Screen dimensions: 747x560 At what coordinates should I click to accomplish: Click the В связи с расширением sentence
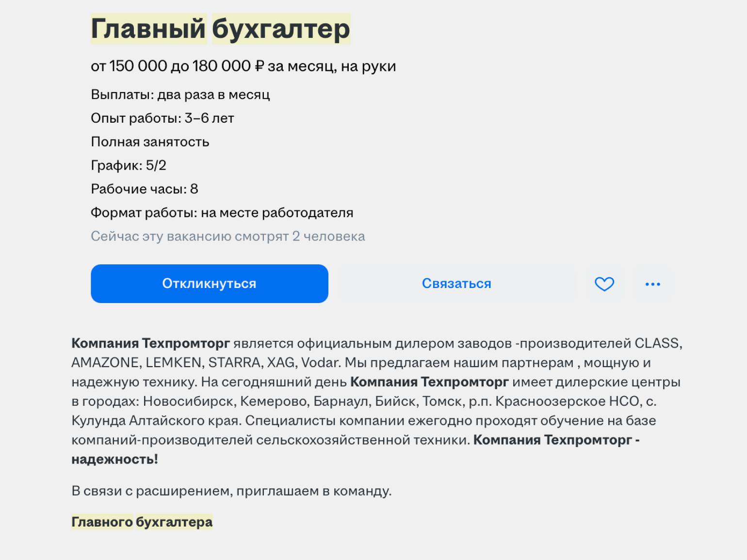click(x=231, y=491)
